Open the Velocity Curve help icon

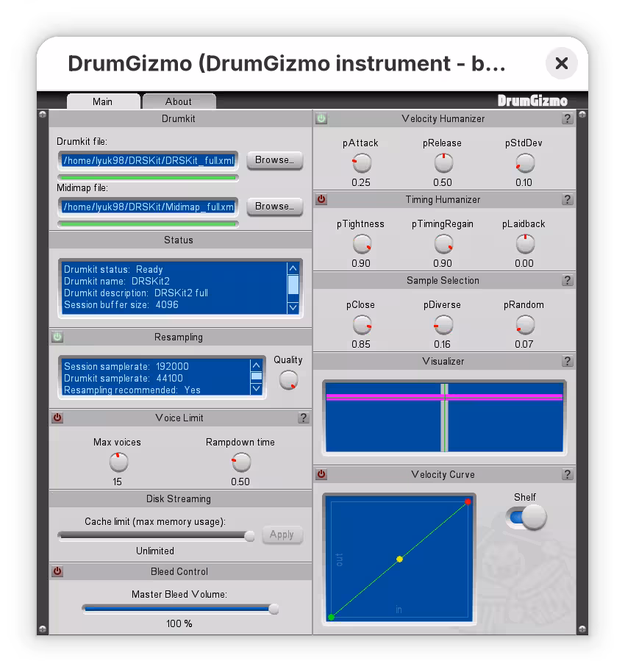click(567, 474)
